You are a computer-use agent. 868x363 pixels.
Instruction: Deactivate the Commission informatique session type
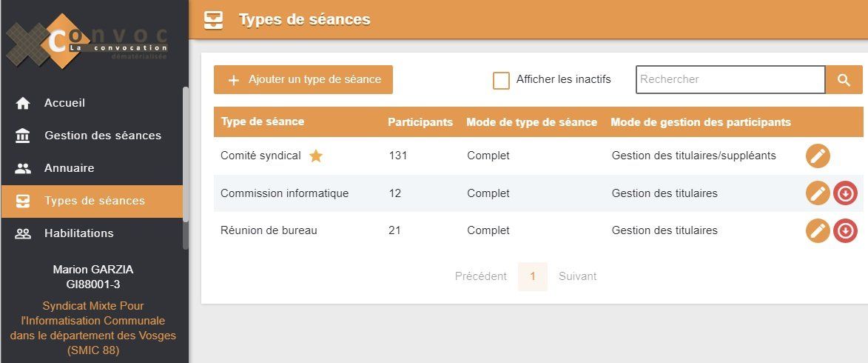tap(845, 193)
